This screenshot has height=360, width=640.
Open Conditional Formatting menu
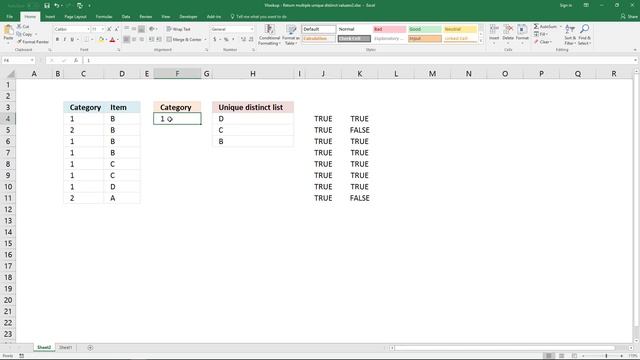coord(269,35)
